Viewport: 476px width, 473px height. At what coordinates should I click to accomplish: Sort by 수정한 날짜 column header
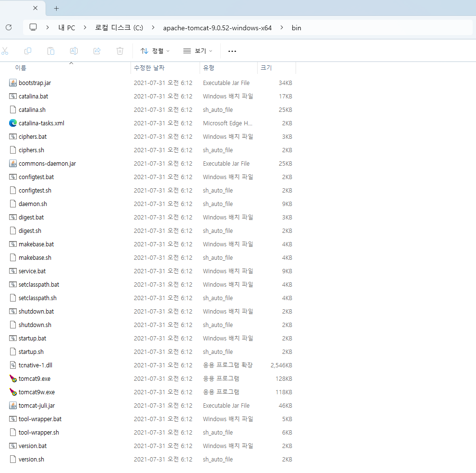pos(149,68)
